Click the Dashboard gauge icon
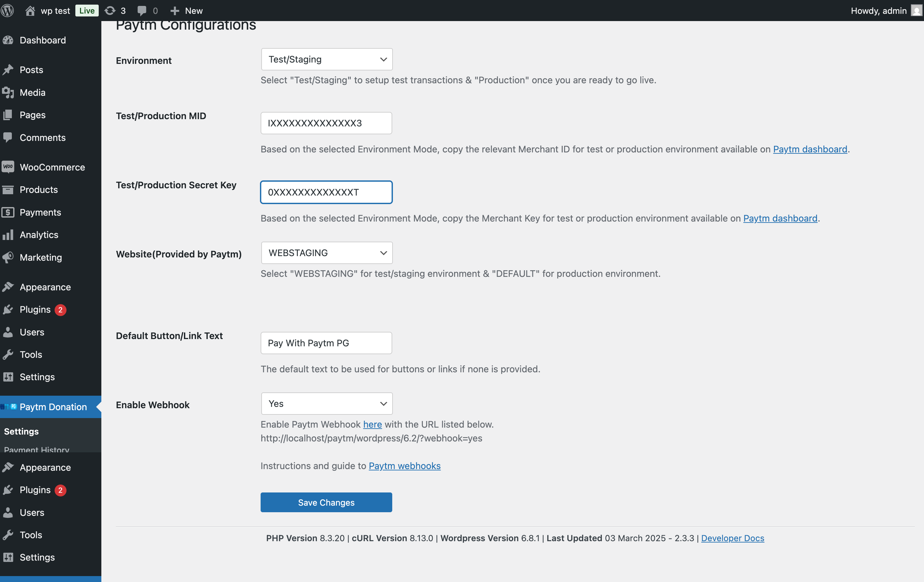Image resolution: width=924 pixels, height=582 pixels. click(8, 40)
